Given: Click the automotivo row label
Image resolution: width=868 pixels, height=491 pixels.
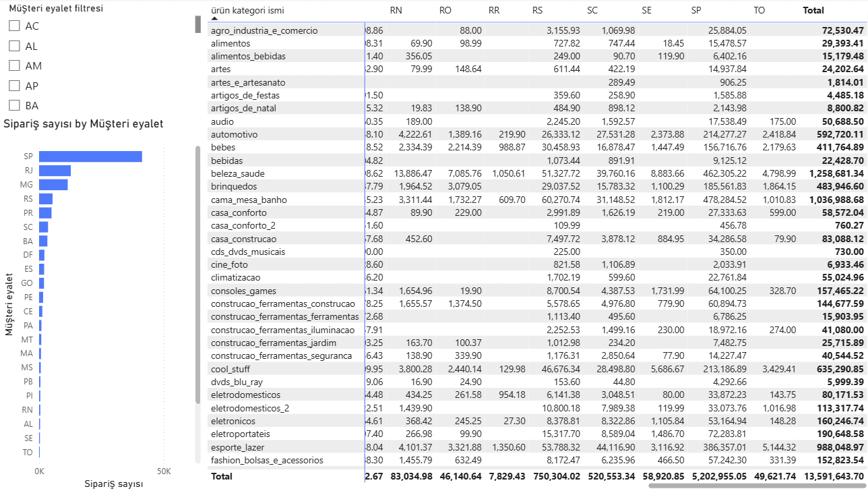Looking at the screenshot, I should click(x=234, y=134).
